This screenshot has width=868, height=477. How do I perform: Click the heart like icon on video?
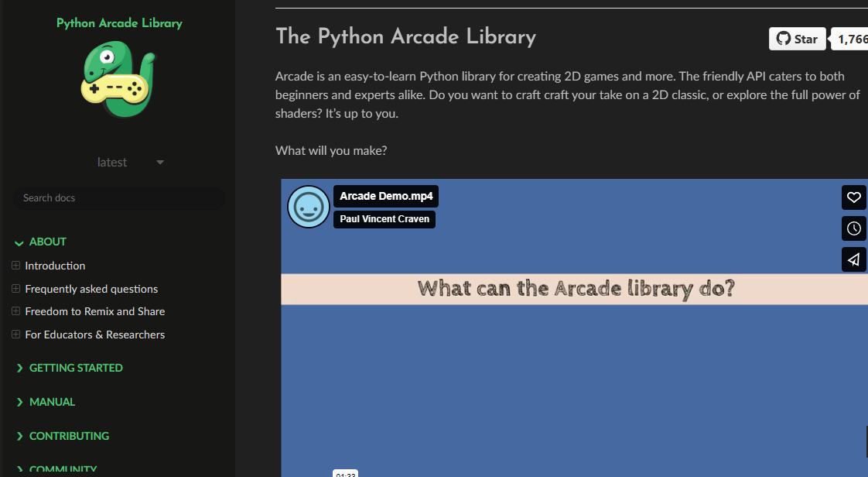(x=854, y=197)
